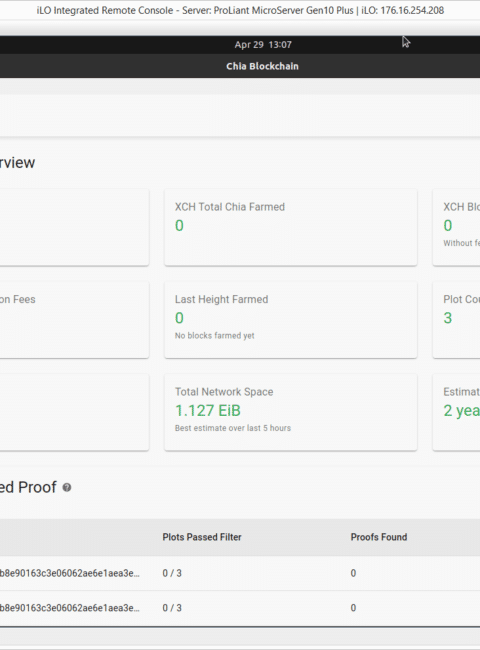Click the Total Network Space label

pyautogui.click(x=224, y=392)
